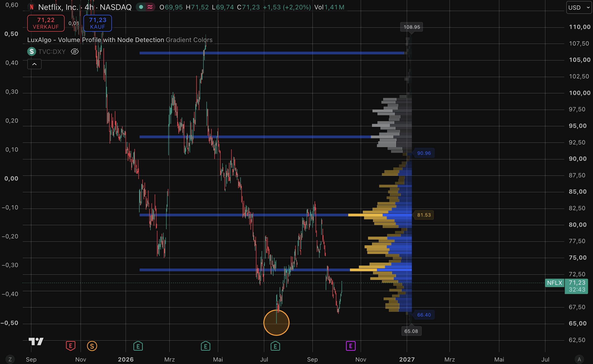
Task: Click the 100,00 price axis label
Action: [x=580, y=93]
